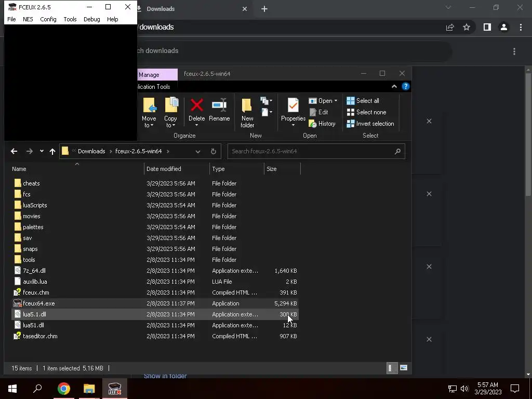This screenshot has height=399, width=532.
Task: Click Edit in the ribbon
Action: pos(318,112)
